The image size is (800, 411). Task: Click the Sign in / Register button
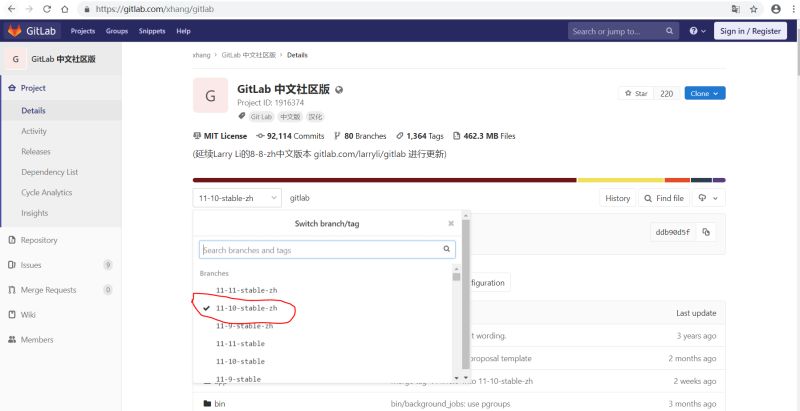tap(750, 31)
